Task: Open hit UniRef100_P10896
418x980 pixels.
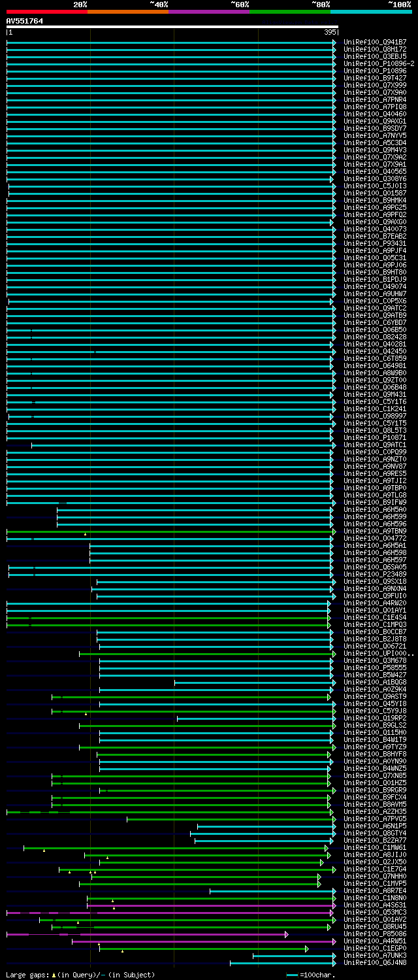Action: (375, 71)
